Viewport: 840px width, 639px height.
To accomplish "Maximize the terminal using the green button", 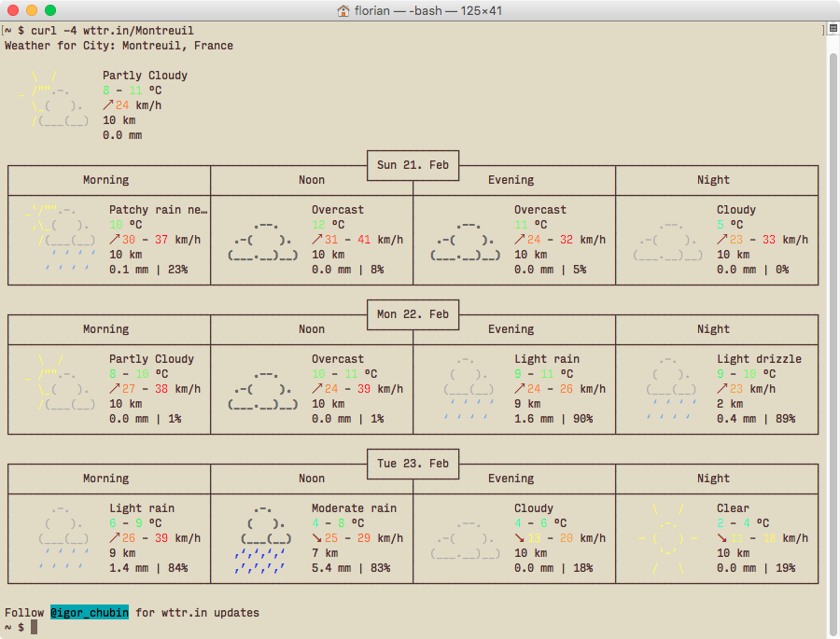I will coord(50,10).
